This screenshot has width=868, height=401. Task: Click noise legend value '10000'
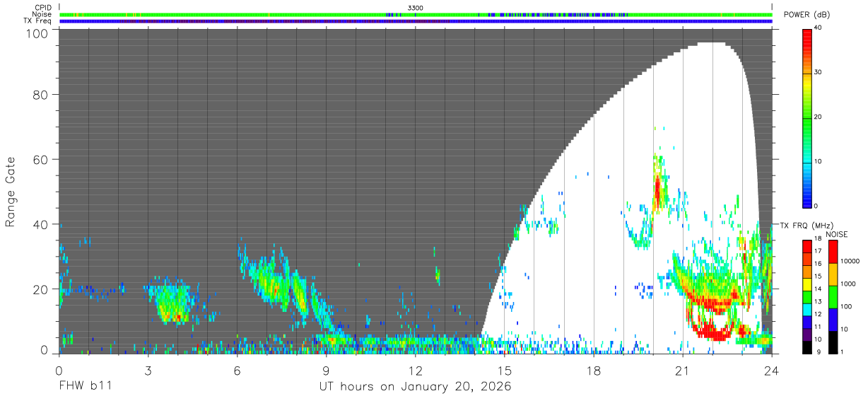[849, 262]
